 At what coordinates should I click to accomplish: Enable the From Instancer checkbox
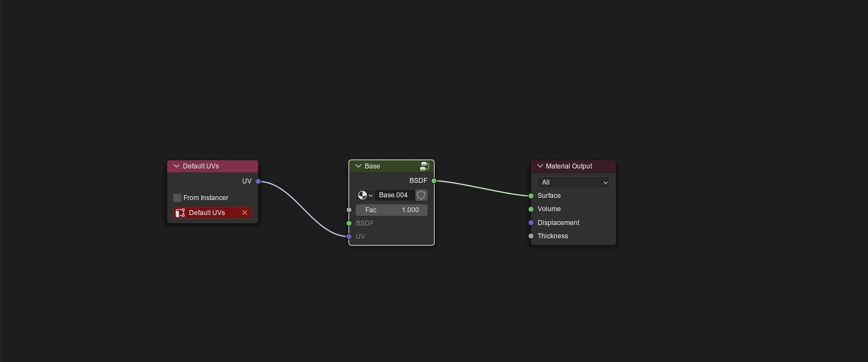[x=177, y=198]
